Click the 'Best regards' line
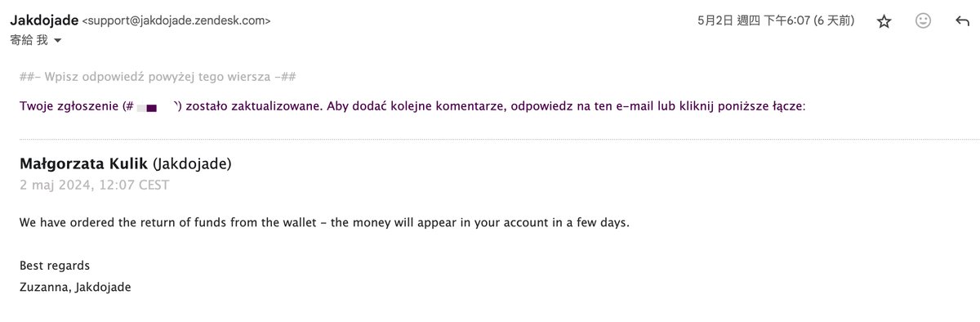Image resolution: width=980 pixels, height=322 pixels. tap(54, 266)
